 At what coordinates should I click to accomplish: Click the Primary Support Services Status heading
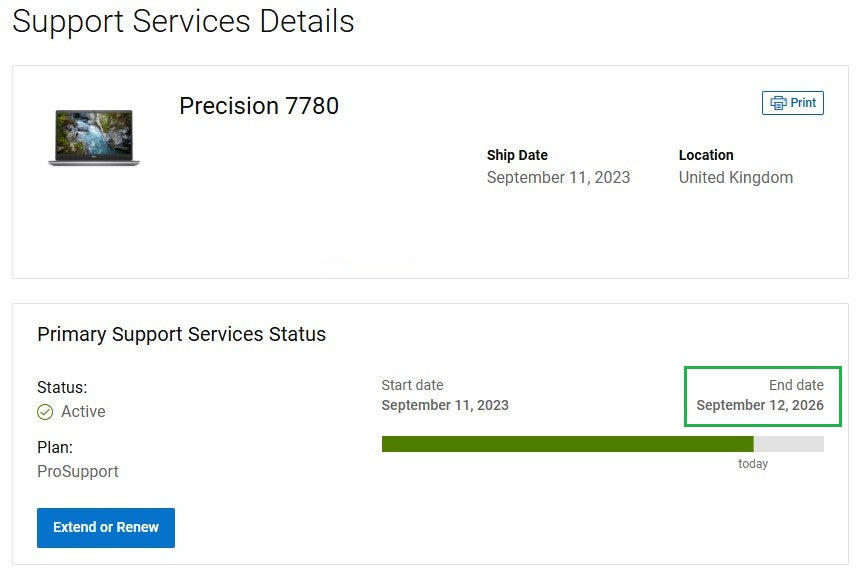(182, 335)
